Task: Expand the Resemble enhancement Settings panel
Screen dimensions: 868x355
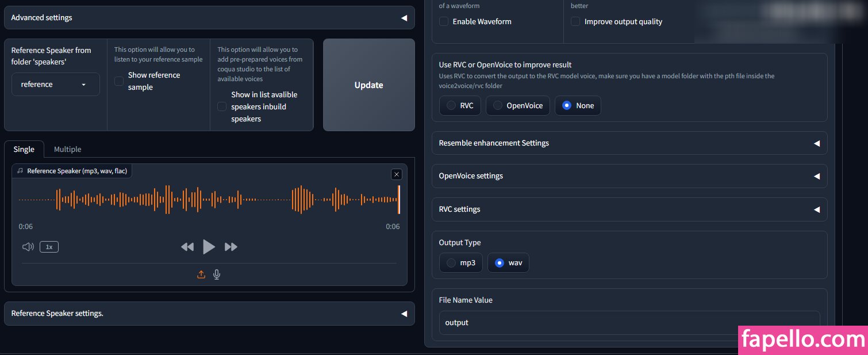Action: tap(629, 143)
